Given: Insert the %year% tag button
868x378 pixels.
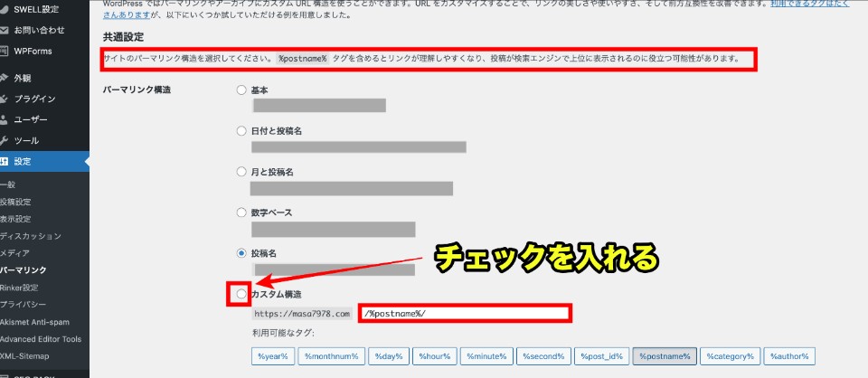Looking at the screenshot, I should click(273, 356).
